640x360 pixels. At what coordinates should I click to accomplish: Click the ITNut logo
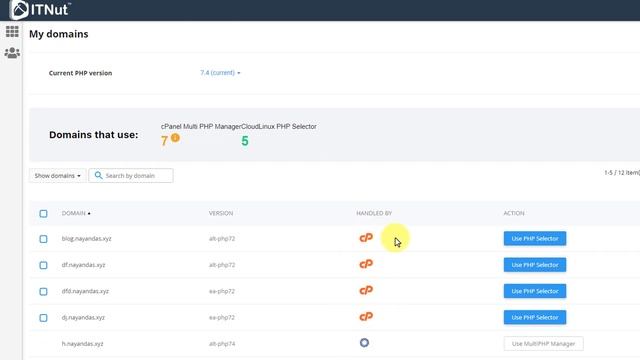(x=40, y=10)
